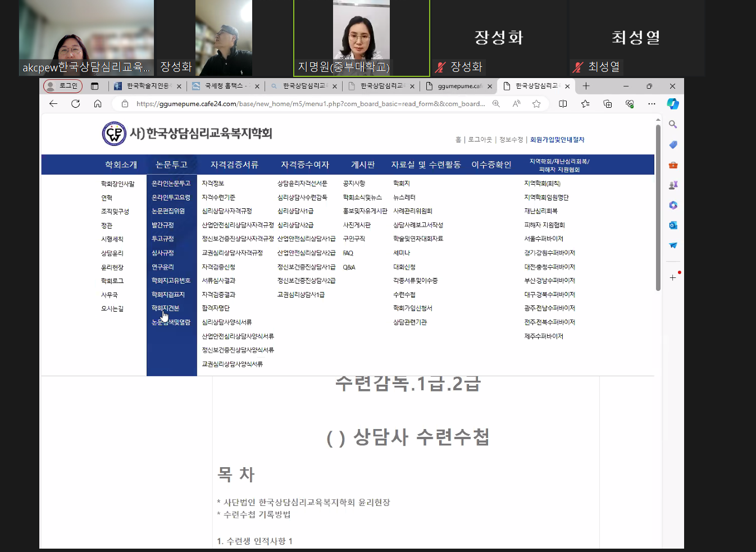Viewport: 756px width, 552px height.
Task: Click the browser address bar URL
Action: 310,103
